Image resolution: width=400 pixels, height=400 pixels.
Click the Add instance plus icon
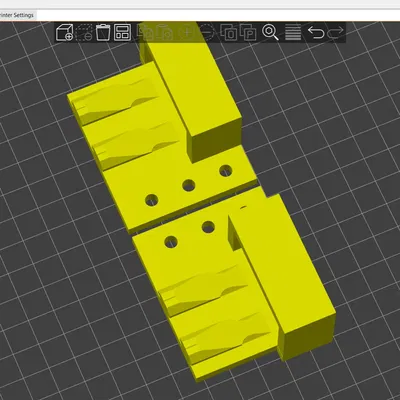tap(187, 32)
